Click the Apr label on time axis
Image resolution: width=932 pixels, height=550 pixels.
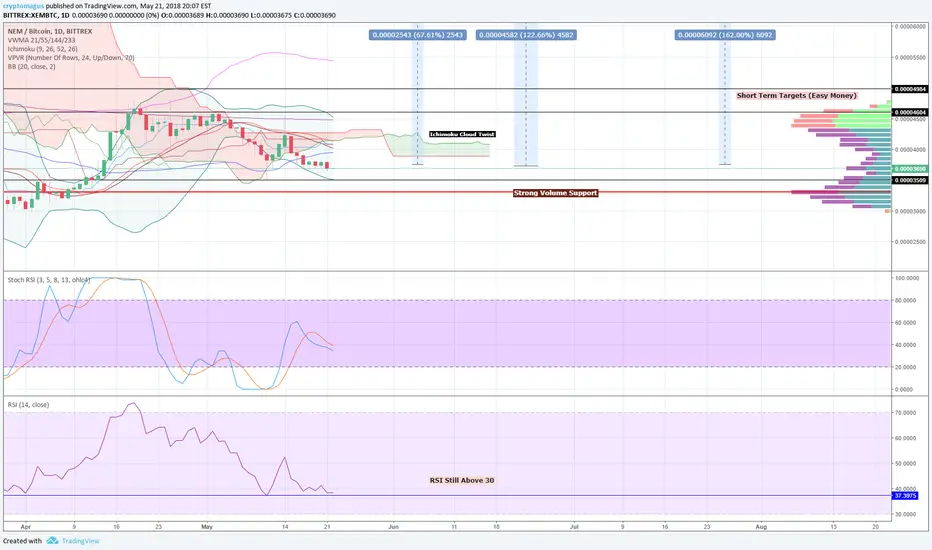pos(25,527)
